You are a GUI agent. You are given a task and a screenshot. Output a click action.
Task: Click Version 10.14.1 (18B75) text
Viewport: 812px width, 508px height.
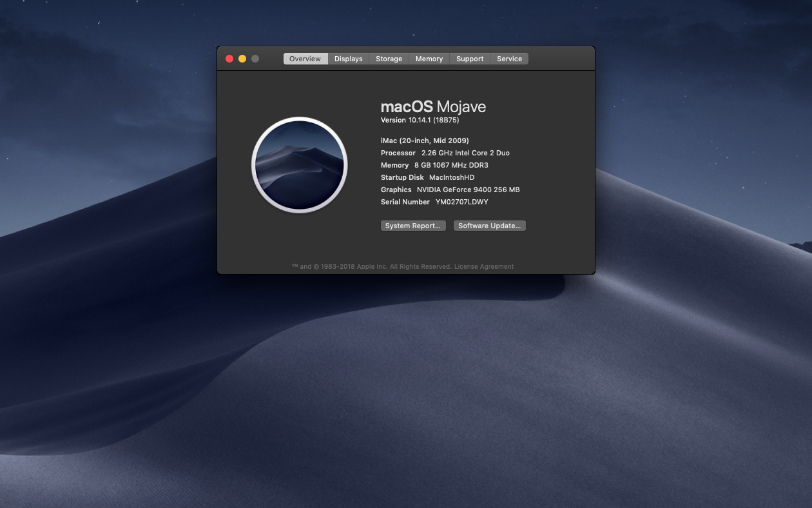[420, 120]
